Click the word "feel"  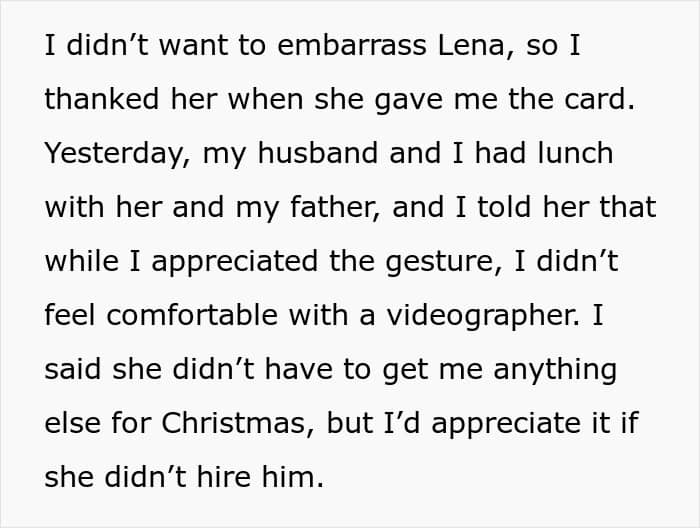click(x=68, y=316)
